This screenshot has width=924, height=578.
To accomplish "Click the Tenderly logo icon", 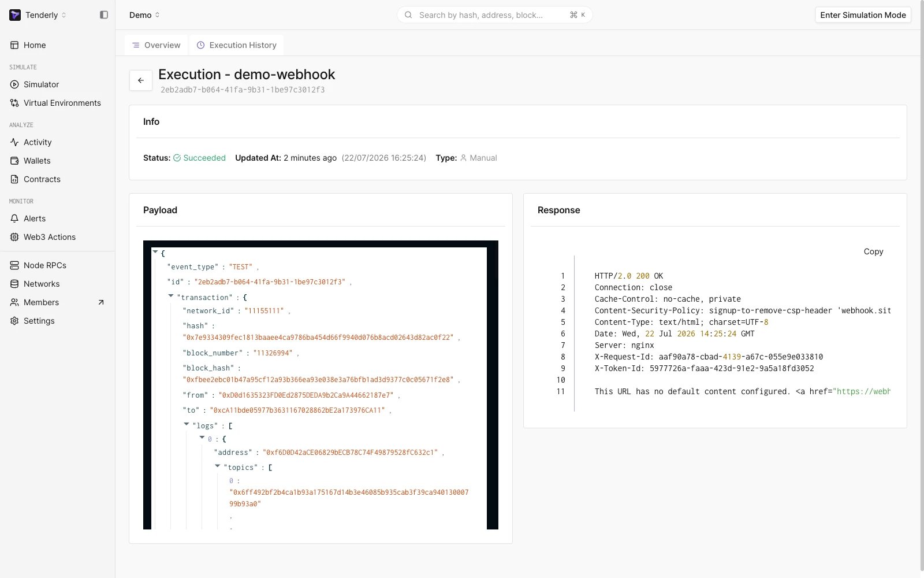I will click(x=15, y=15).
